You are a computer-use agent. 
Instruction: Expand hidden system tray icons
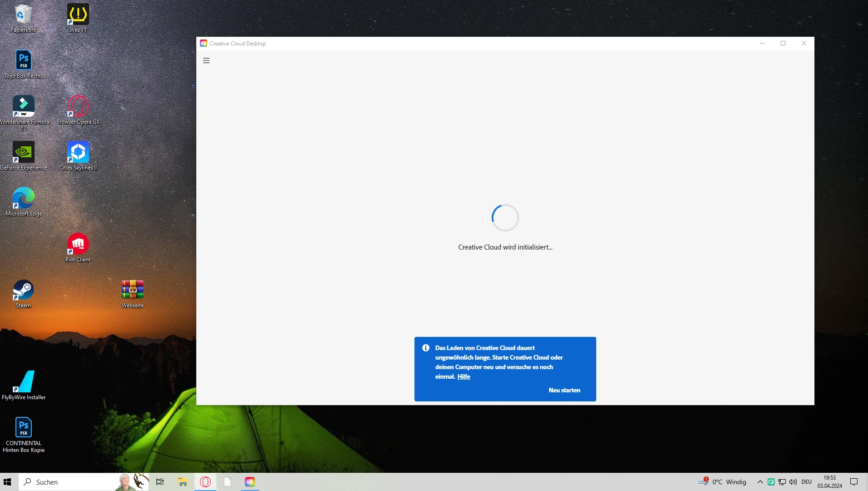(x=760, y=482)
